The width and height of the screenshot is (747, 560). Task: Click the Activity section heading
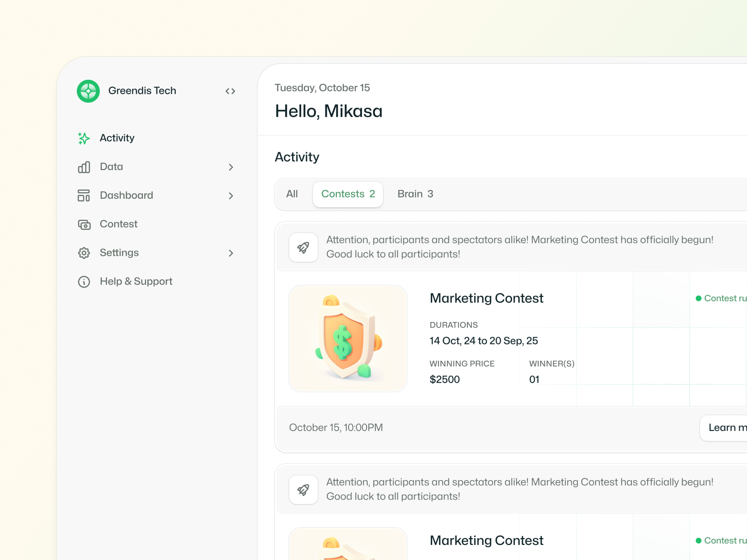(297, 157)
